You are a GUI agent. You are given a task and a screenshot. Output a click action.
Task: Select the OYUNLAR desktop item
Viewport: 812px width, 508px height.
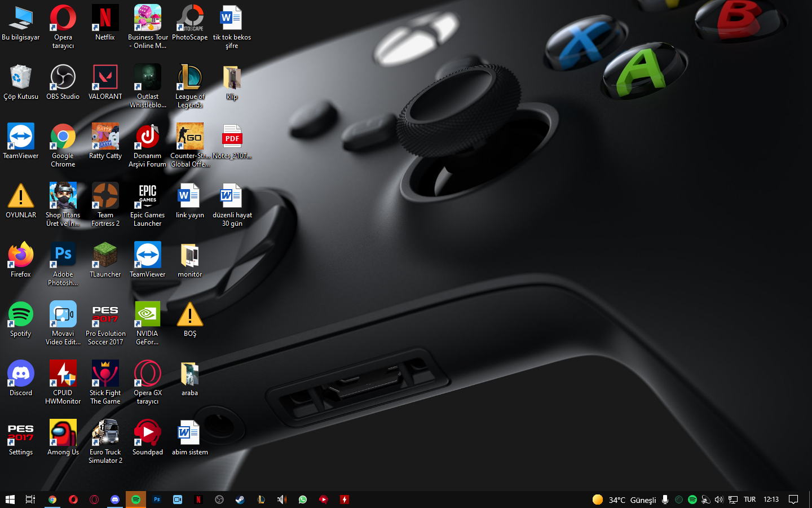[x=21, y=201]
